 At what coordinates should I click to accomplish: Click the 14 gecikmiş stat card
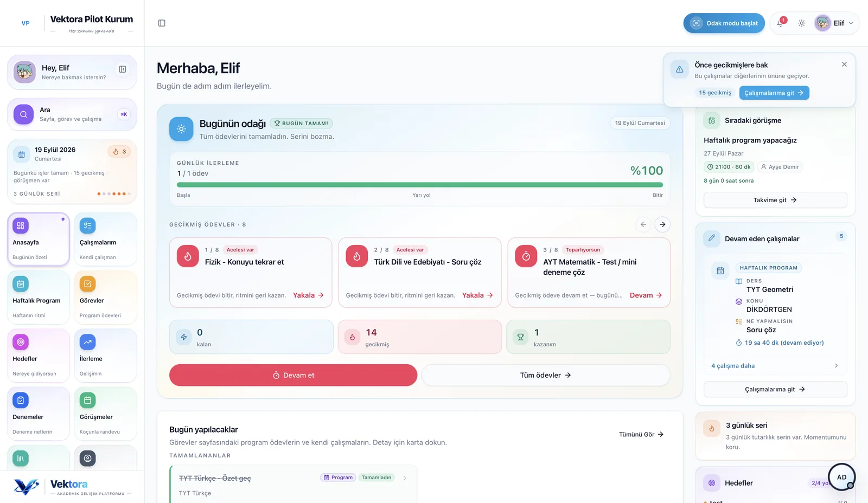click(420, 337)
